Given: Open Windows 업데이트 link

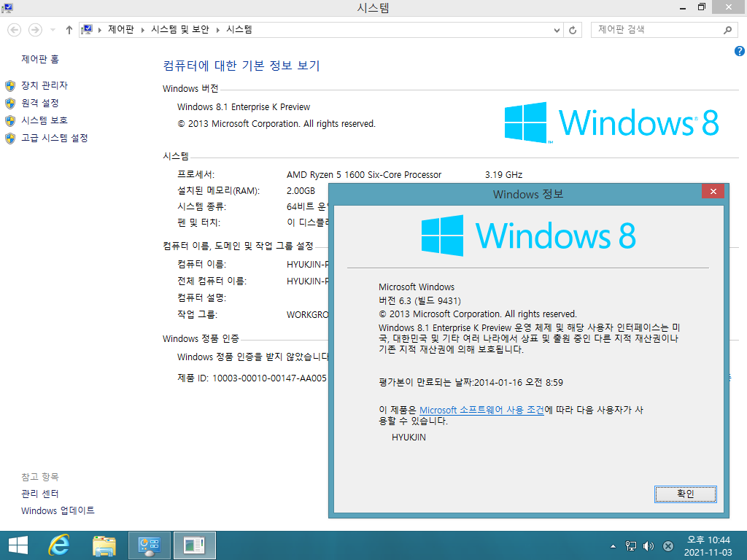Looking at the screenshot, I should pyautogui.click(x=58, y=510).
